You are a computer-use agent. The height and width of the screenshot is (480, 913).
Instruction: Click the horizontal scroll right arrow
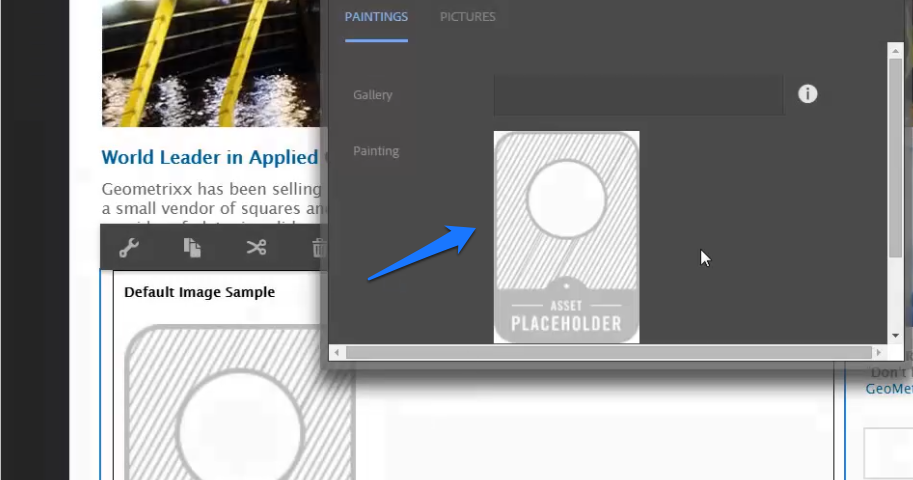click(879, 352)
